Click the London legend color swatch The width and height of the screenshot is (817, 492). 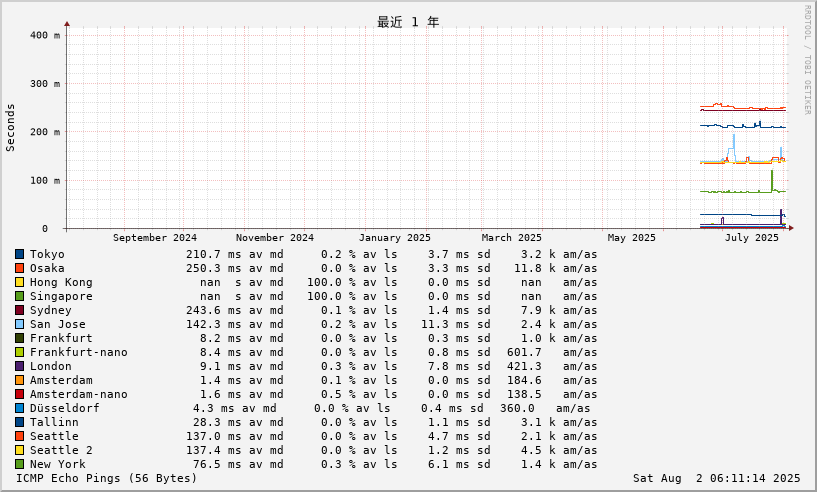(19, 367)
